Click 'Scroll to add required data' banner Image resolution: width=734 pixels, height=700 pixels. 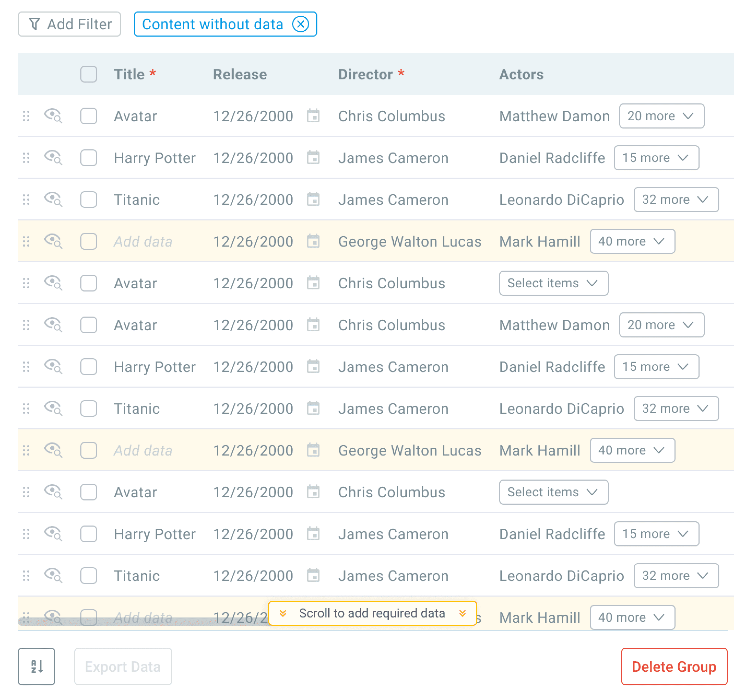[372, 613]
